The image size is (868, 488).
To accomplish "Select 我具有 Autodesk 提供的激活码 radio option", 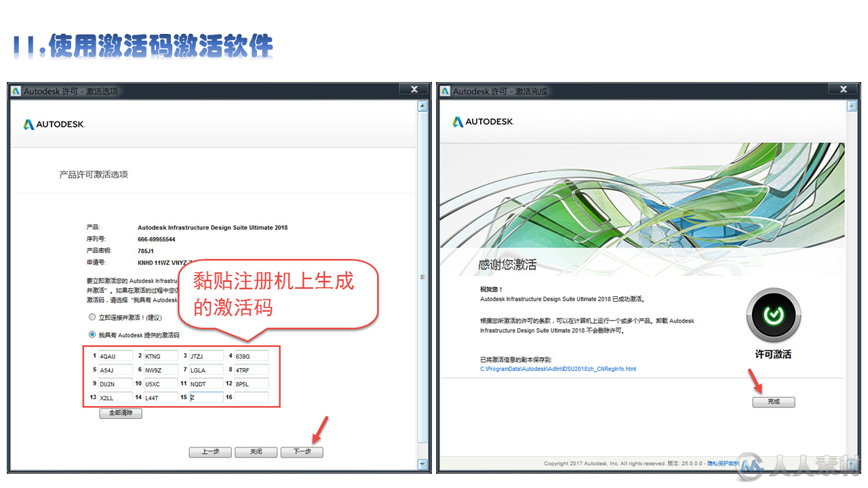I will click(92, 335).
